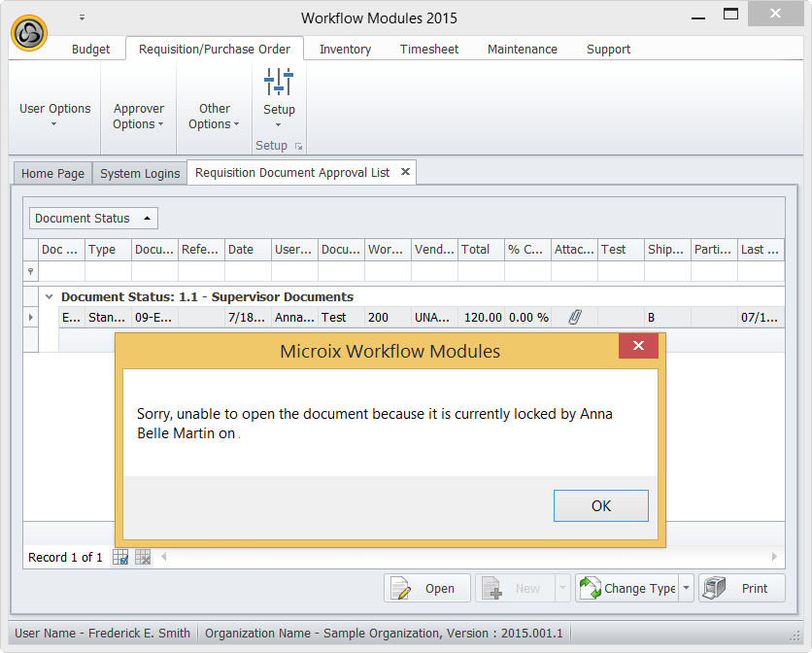812x653 pixels.
Task: Close the Requisition Document Approval List tab
Action: point(406,172)
